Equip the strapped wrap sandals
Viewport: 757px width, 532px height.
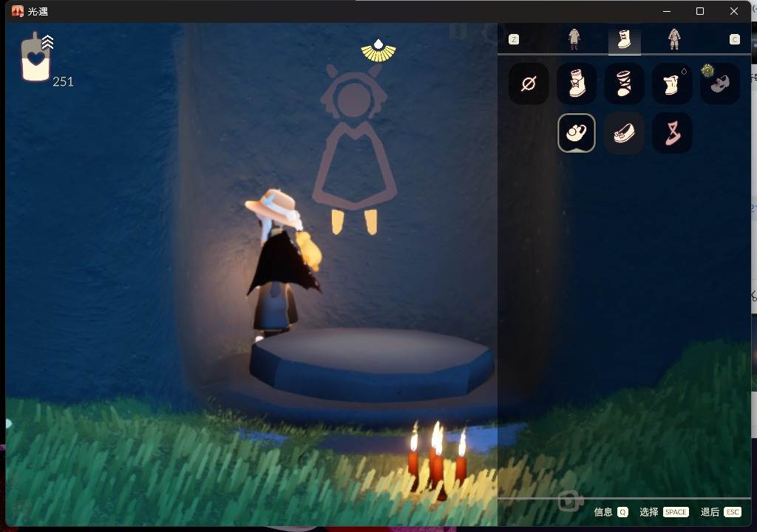click(x=624, y=84)
